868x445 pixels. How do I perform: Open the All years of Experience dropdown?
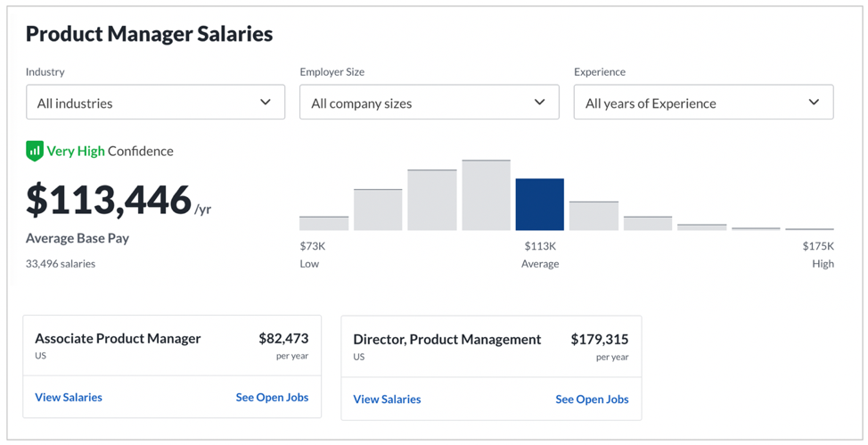click(x=704, y=102)
